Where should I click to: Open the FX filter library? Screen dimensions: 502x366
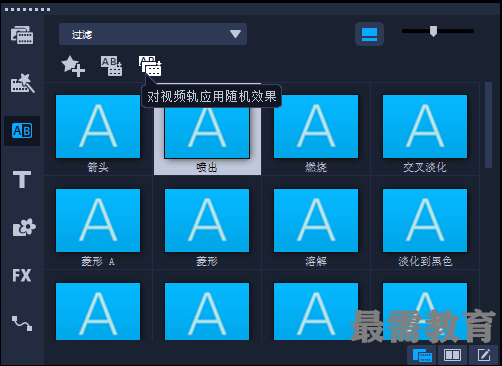pyautogui.click(x=22, y=275)
